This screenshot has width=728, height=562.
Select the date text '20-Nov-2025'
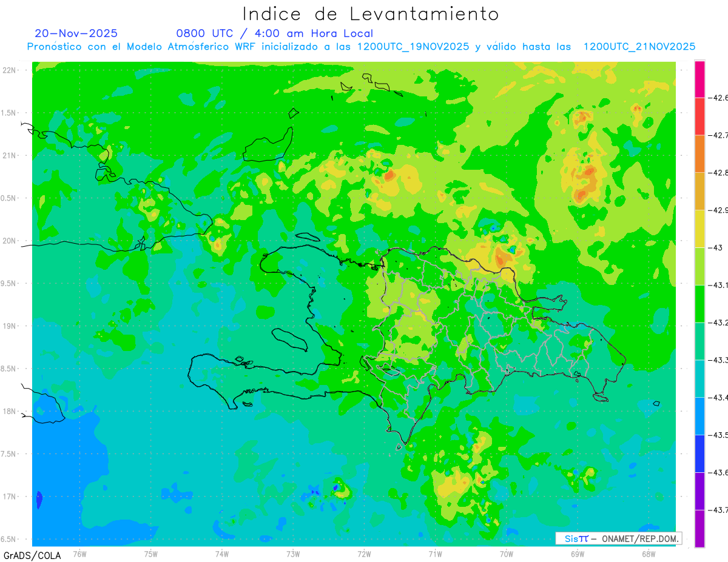[x=76, y=33]
